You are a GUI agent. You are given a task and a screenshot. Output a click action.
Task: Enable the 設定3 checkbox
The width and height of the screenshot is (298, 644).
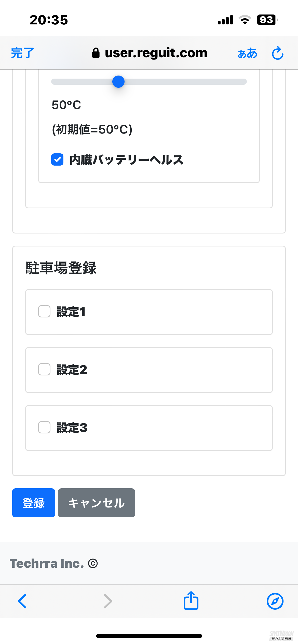(x=44, y=427)
